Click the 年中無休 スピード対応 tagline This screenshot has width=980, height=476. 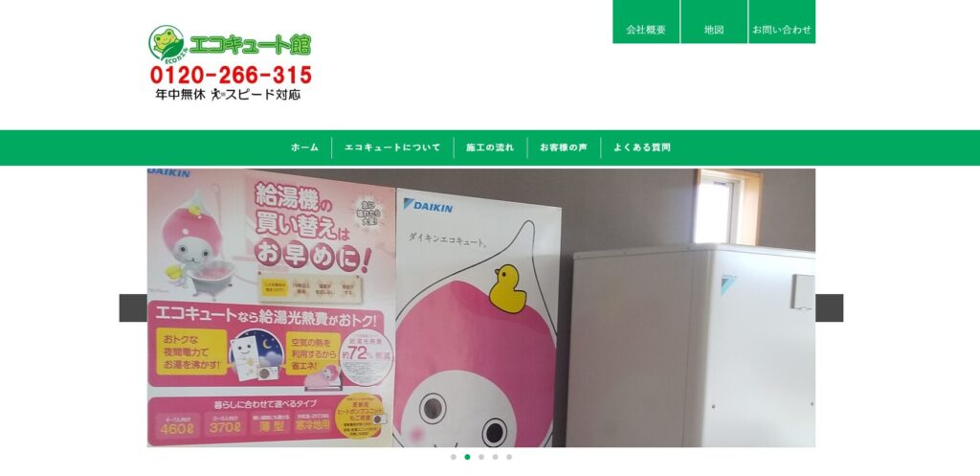point(228,95)
